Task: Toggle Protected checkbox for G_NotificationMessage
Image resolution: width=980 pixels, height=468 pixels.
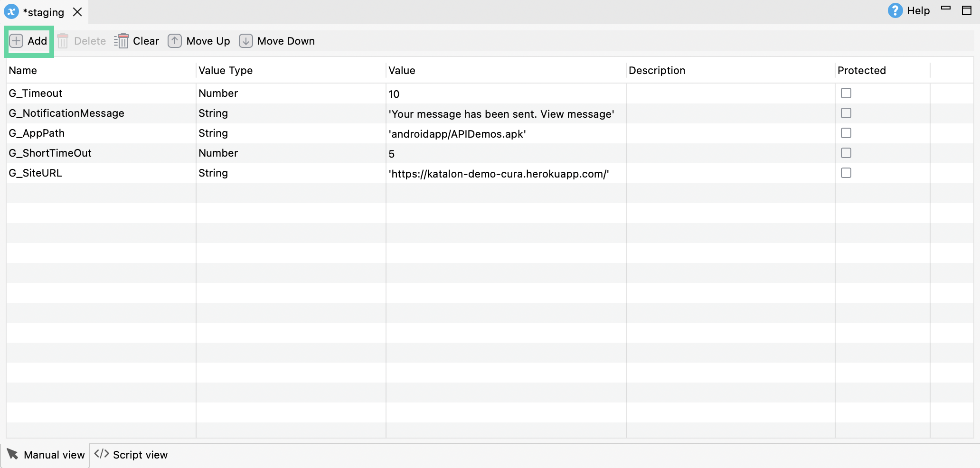Action: (846, 113)
